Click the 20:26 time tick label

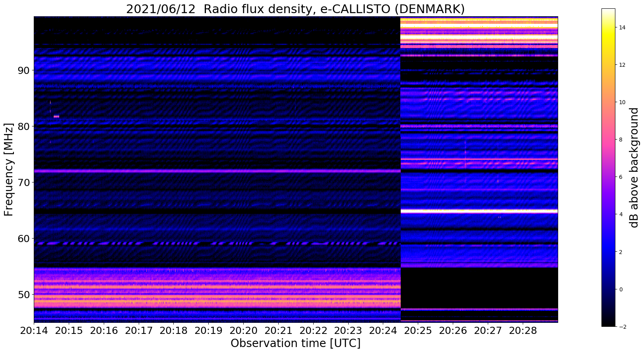click(x=453, y=331)
